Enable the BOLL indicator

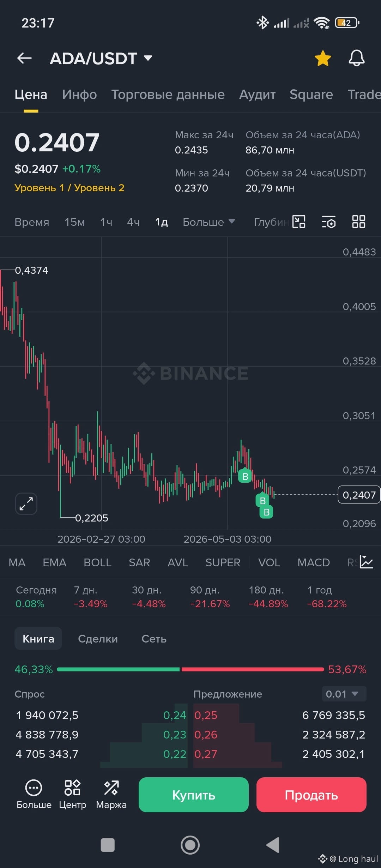pos(97,562)
